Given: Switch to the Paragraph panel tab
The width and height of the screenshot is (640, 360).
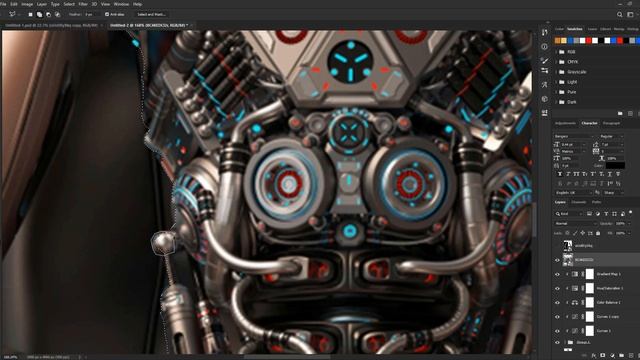Looking at the screenshot, I should [611, 123].
